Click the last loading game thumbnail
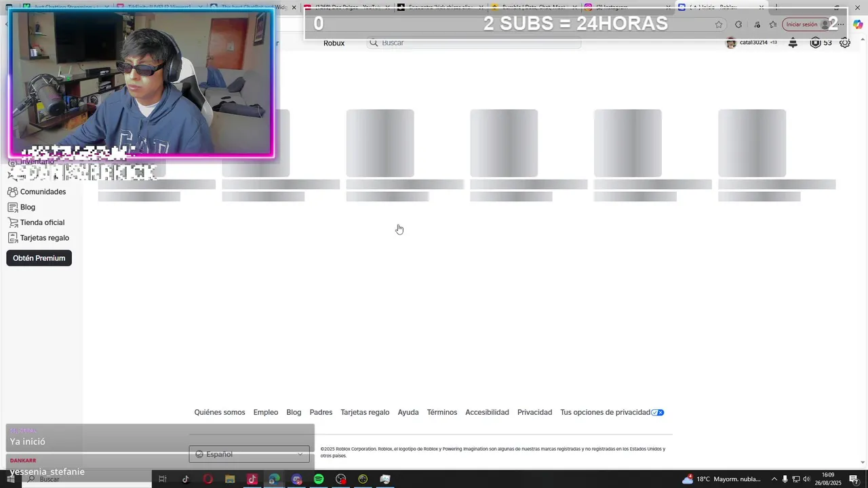 (x=752, y=143)
